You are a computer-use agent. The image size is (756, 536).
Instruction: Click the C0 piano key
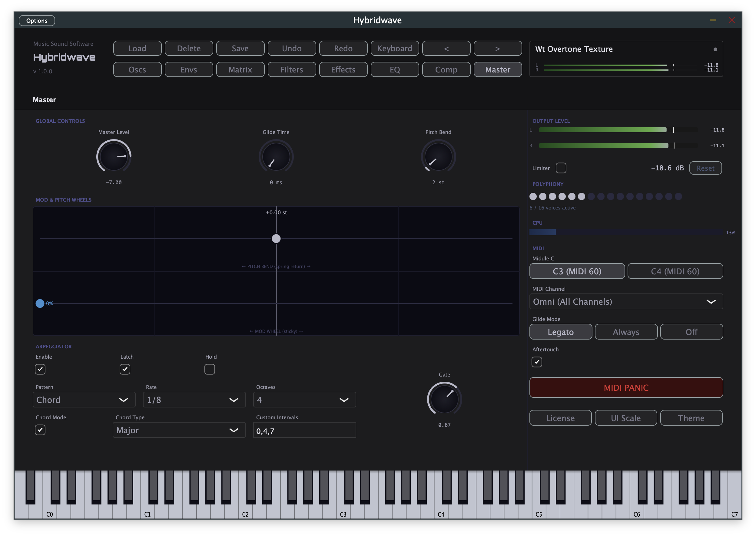[x=50, y=511]
